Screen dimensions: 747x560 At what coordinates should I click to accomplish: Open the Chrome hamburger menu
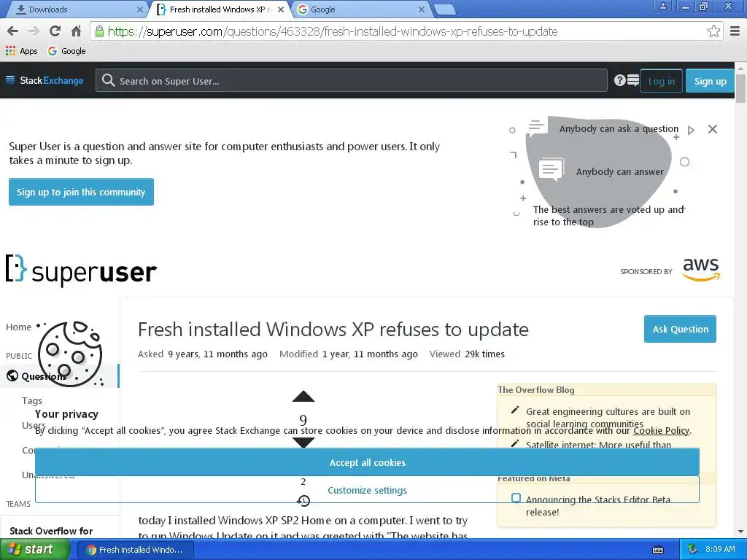[735, 31]
